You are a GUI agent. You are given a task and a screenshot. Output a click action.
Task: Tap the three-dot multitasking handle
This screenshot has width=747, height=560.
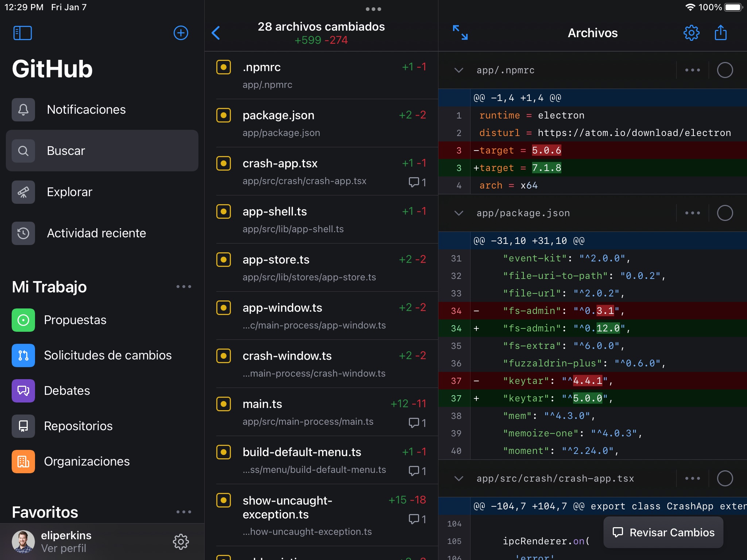[373, 9]
